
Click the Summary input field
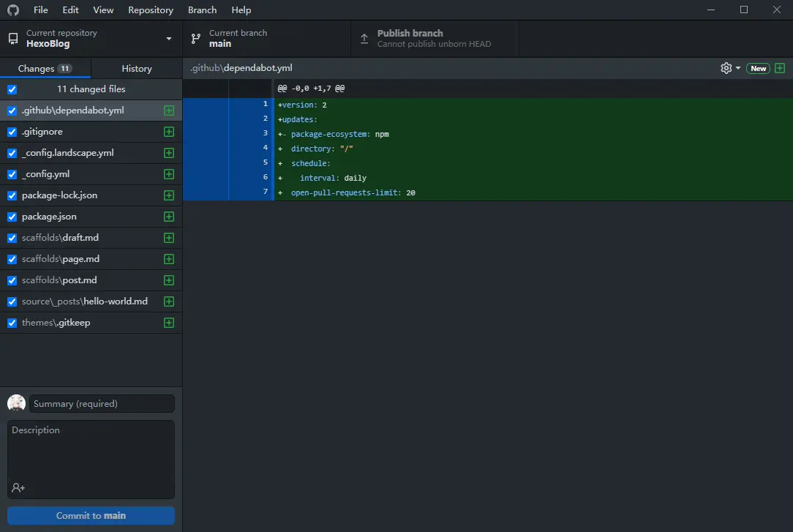click(102, 403)
